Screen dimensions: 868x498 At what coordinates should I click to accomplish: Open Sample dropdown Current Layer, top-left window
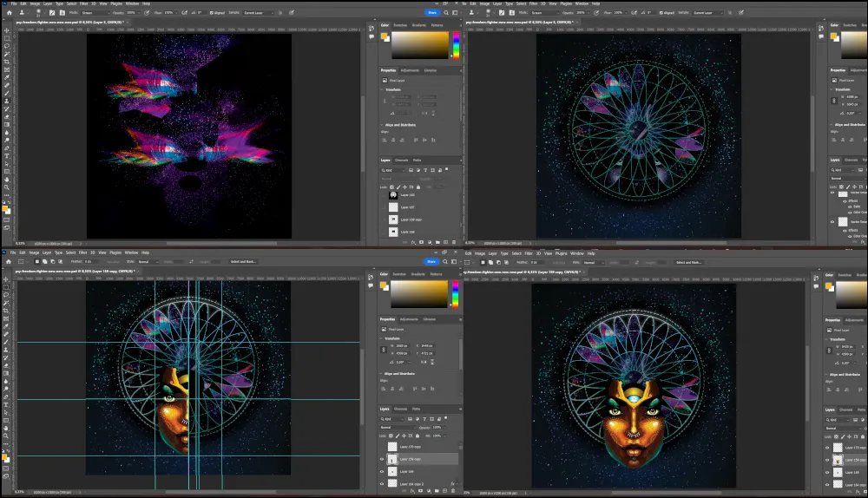coord(259,12)
